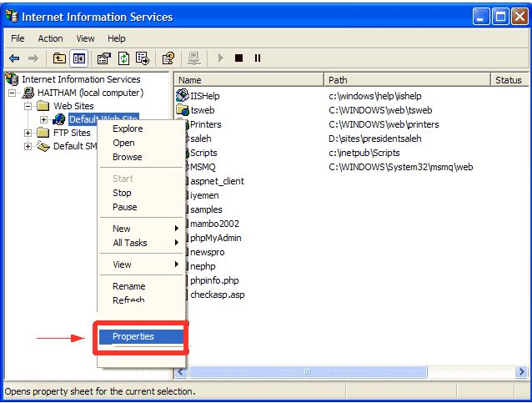Click the Forward arrow toolbar icon
Viewport: 532px width, 403px height.
[x=33, y=58]
